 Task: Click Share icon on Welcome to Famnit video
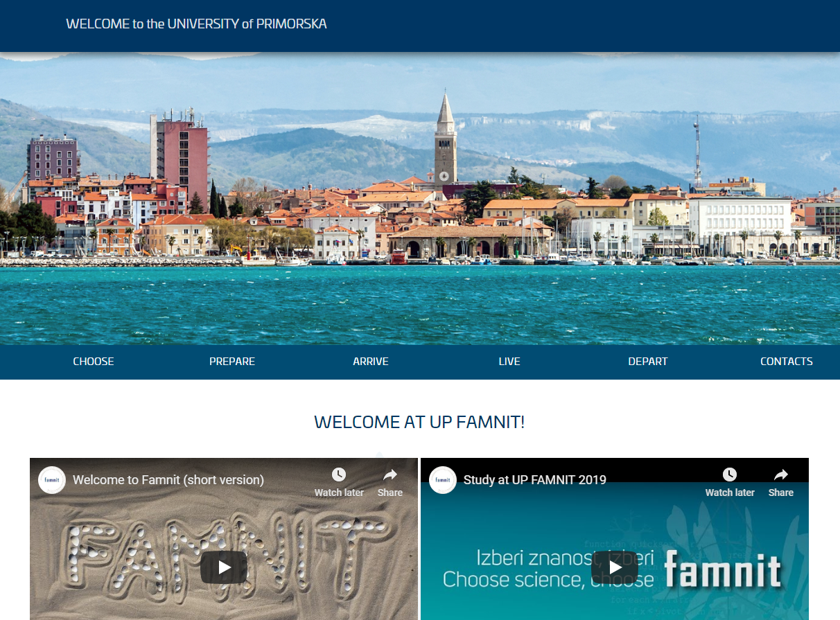[x=390, y=481]
